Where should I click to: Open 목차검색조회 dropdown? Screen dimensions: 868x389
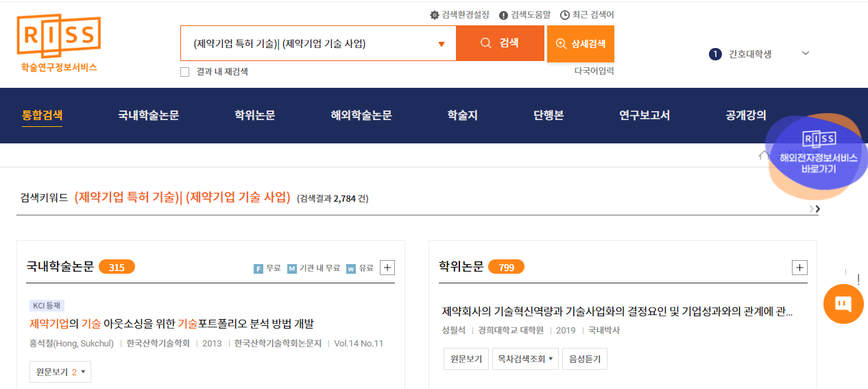tap(525, 359)
